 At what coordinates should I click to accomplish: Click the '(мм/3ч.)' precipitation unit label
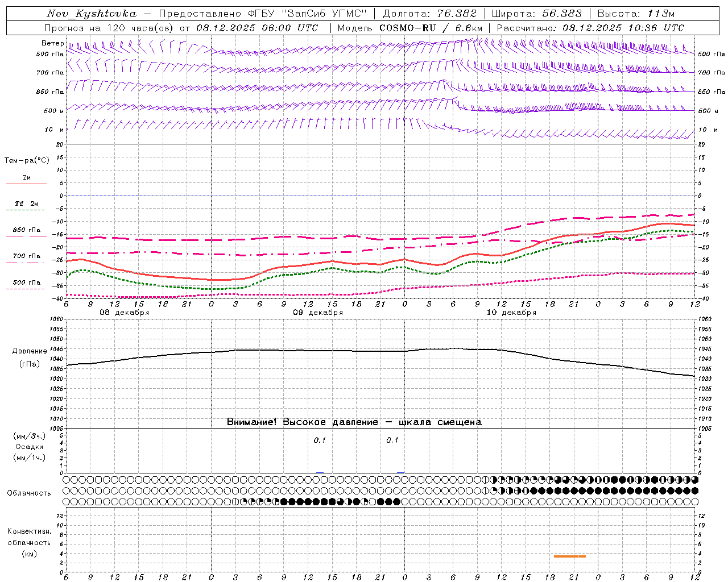[29, 436]
